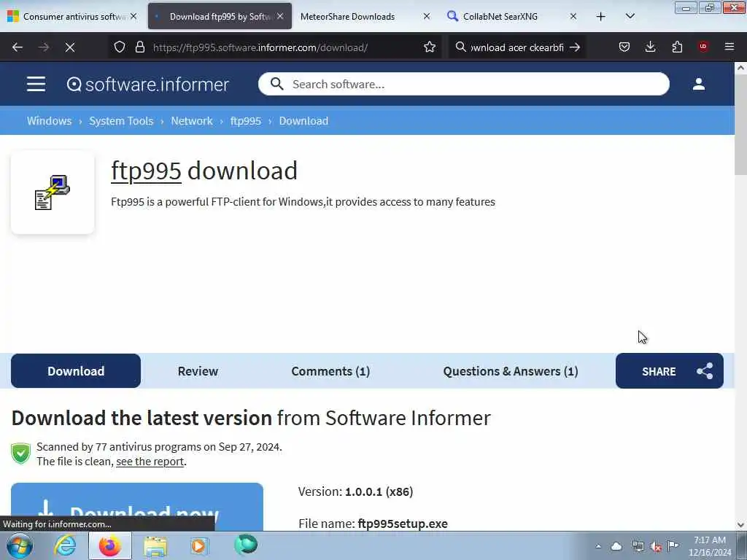Click the software.informer logo

[x=147, y=85]
